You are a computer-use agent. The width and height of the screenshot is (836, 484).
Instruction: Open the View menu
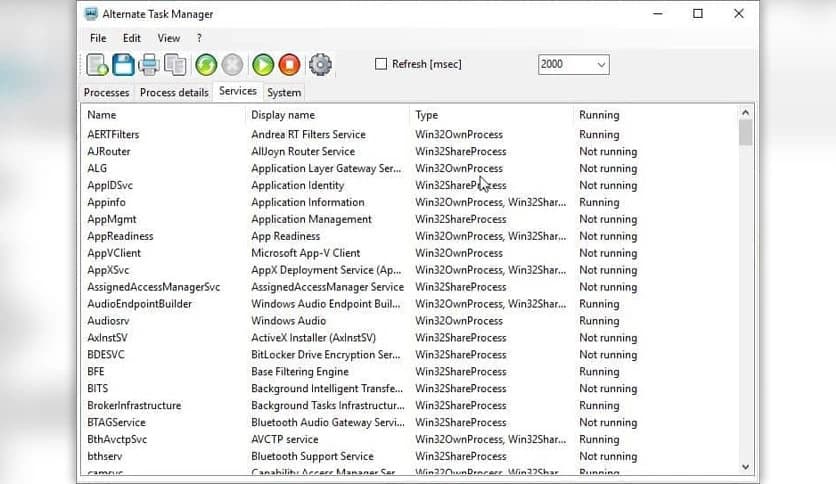coord(168,38)
